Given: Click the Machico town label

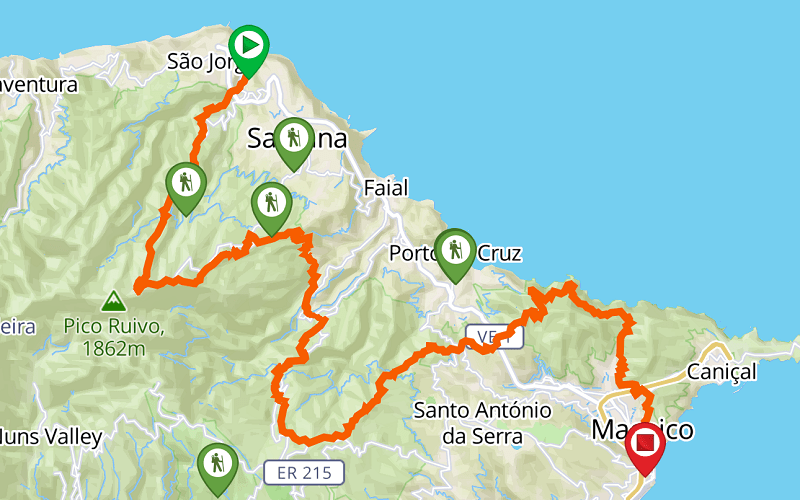Looking at the screenshot, I should point(642,430).
